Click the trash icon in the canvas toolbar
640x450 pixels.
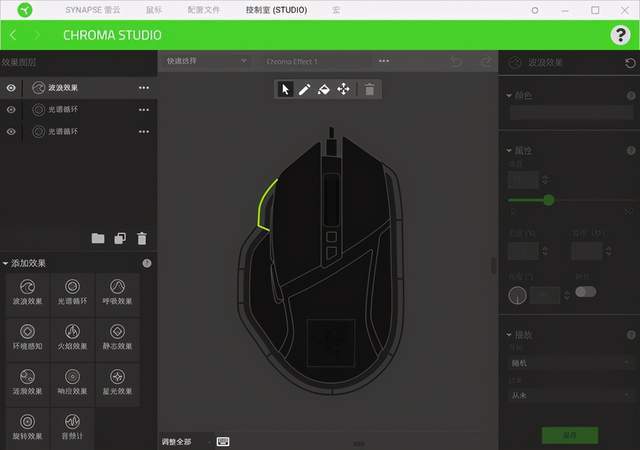point(369,89)
